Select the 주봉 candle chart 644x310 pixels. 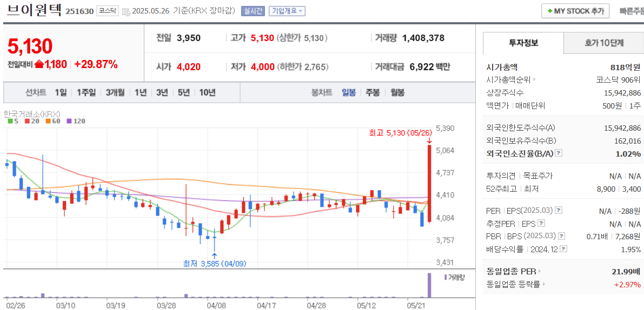point(373,93)
